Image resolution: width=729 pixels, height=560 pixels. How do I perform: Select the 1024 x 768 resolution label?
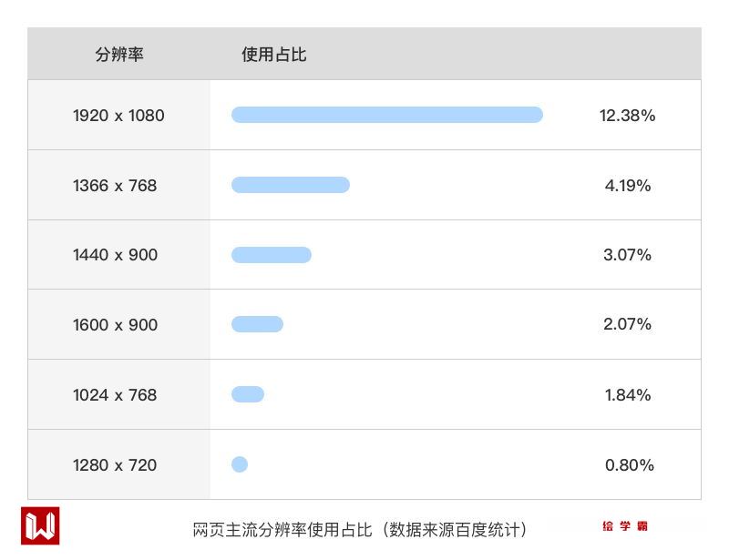(115, 395)
